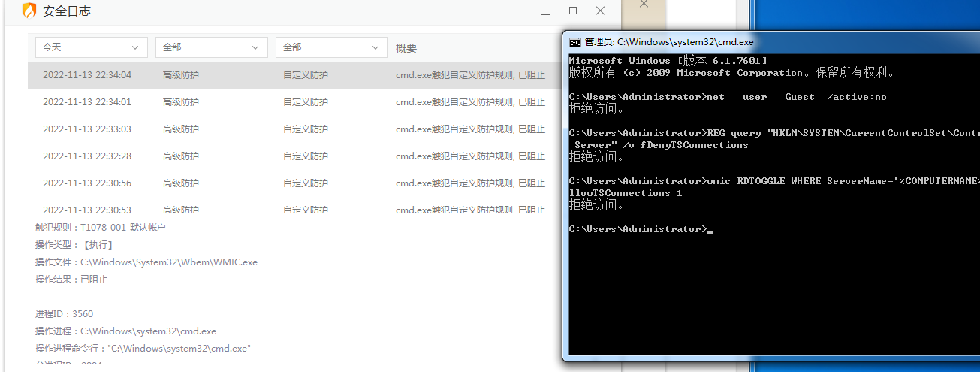Click the cmd.exe title bar icon
Image resolution: width=980 pixels, height=372 pixels.
click(574, 42)
